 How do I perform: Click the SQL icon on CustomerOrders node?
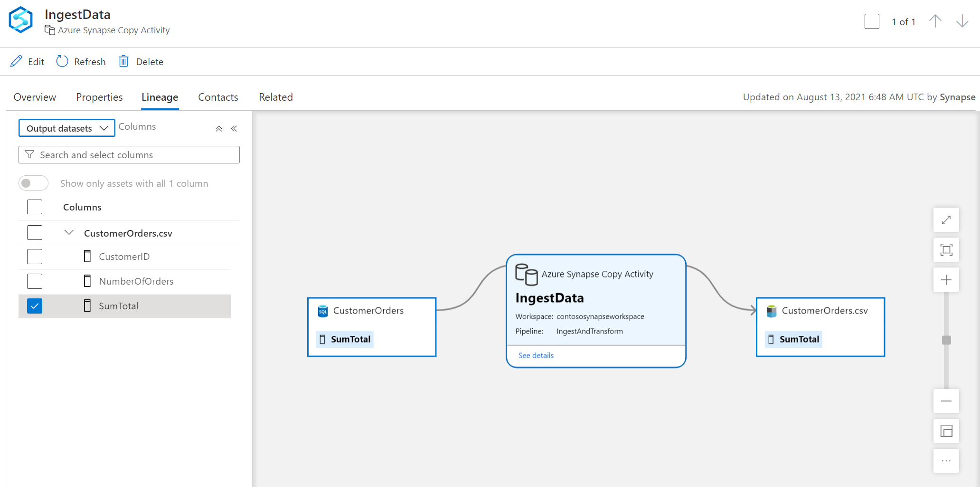tap(323, 311)
